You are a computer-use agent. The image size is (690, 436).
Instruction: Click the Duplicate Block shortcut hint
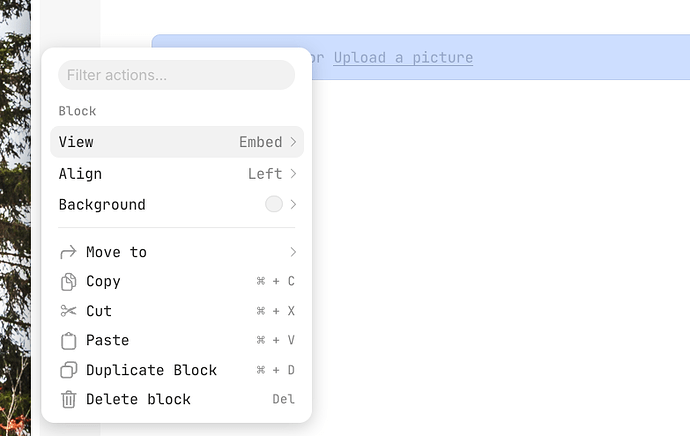coord(275,370)
